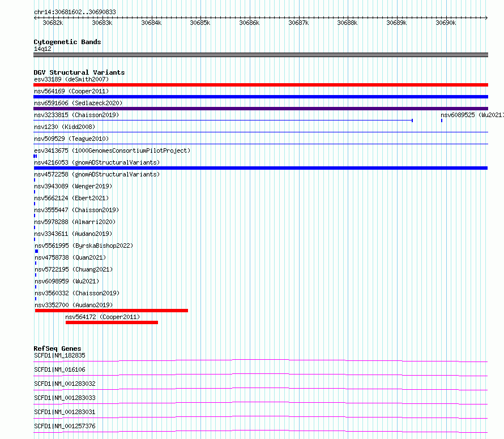Select the nsv1230 (Kidd2008) variant label

(x=65, y=127)
